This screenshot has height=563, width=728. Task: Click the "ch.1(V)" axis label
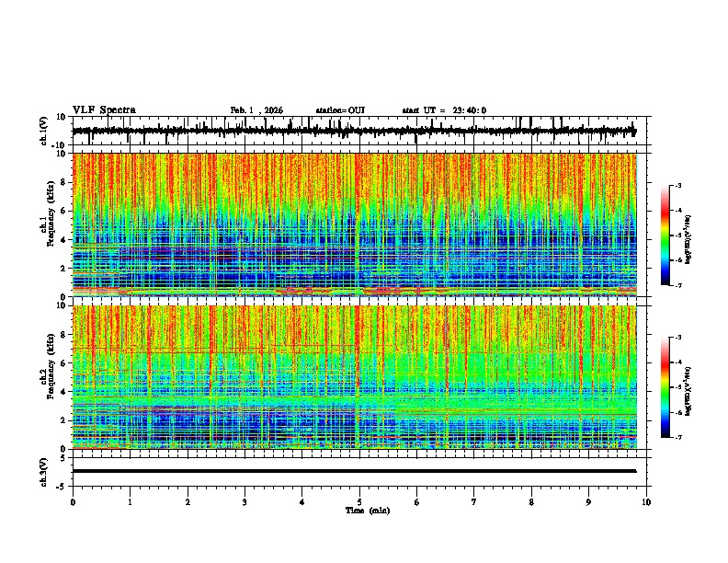pos(44,131)
